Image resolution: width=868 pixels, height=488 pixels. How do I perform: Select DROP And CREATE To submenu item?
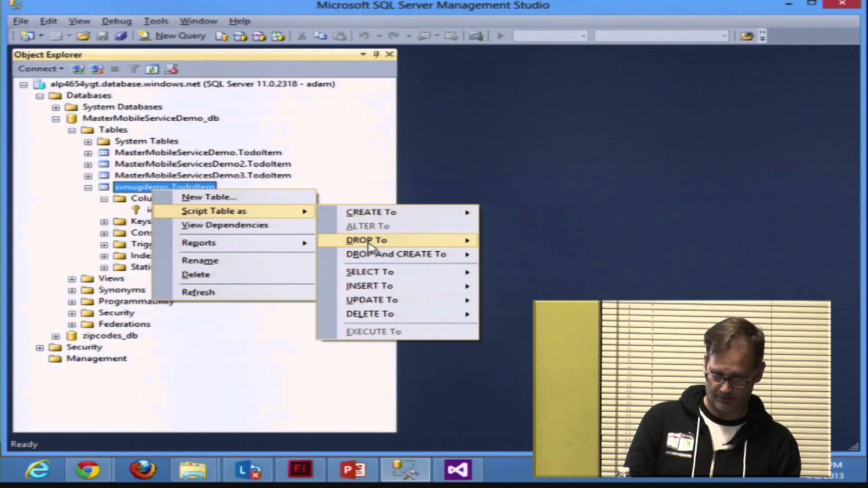tap(397, 254)
